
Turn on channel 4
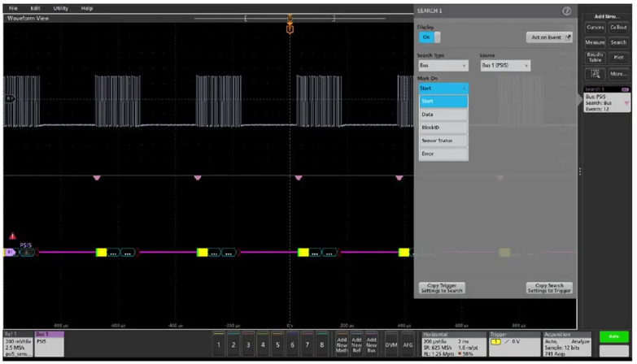click(263, 344)
